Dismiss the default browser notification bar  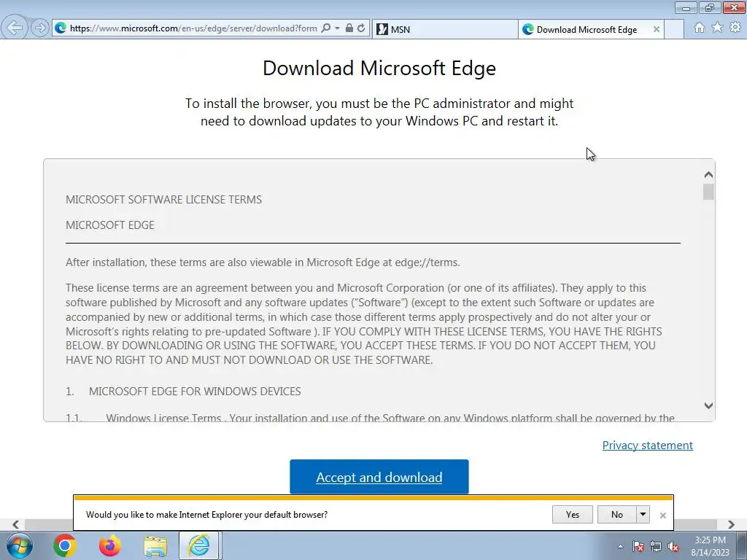point(662,516)
